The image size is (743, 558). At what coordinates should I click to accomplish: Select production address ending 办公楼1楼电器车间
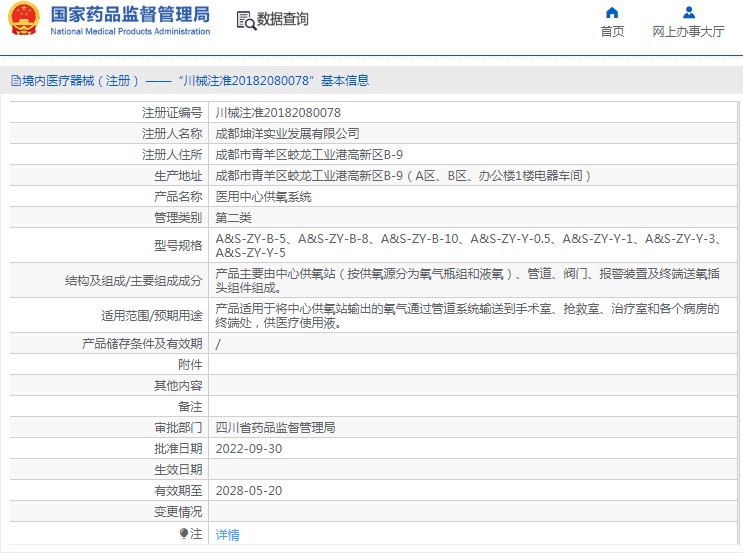click(403, 176)
